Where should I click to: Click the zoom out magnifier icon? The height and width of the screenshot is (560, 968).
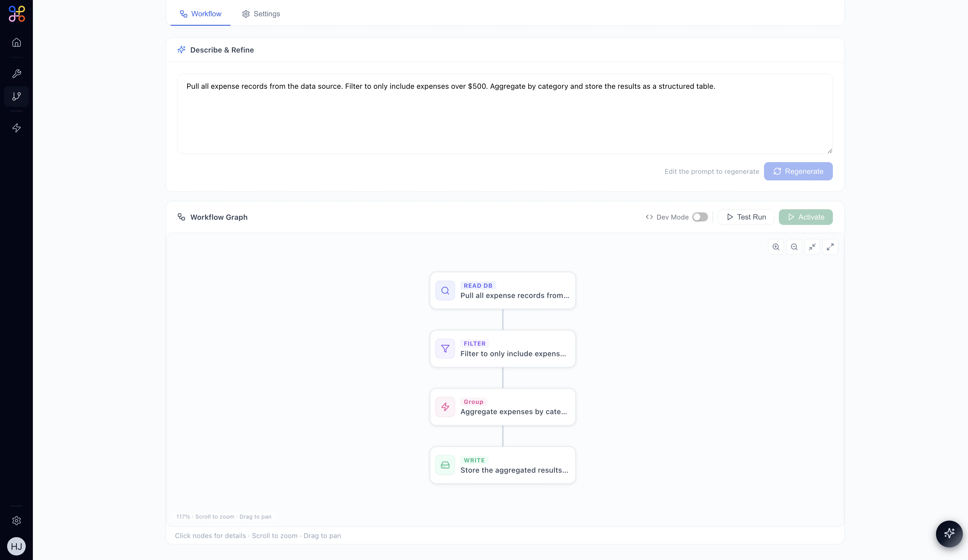(x=794, y=247)
